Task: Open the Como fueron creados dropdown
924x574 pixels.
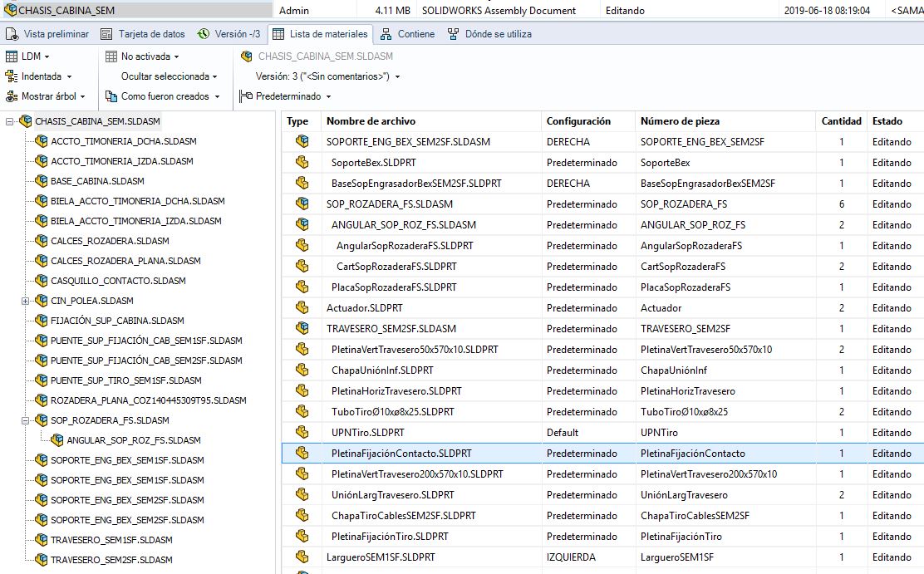Action: pyautogui.click(x=162, y=96)
